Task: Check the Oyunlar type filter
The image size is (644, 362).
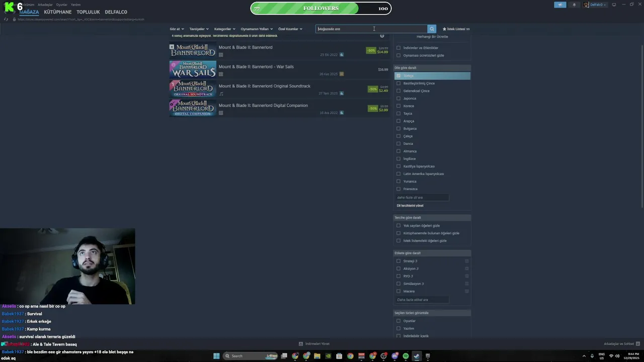Action: coord(398,321)
